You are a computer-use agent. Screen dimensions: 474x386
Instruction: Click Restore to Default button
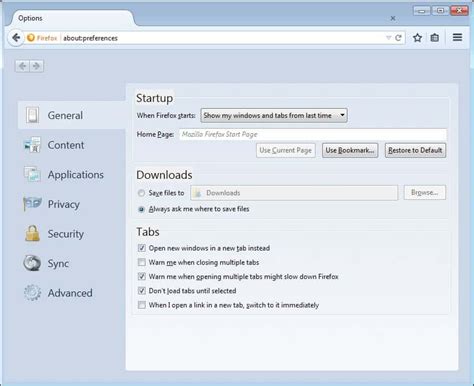[415, 150]
